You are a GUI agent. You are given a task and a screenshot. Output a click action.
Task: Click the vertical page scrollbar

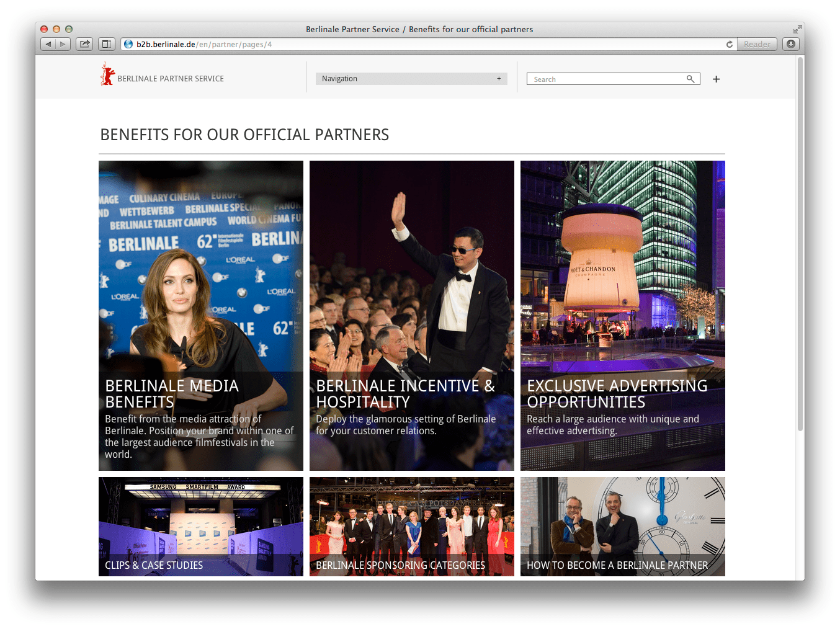tap(800, 244)
